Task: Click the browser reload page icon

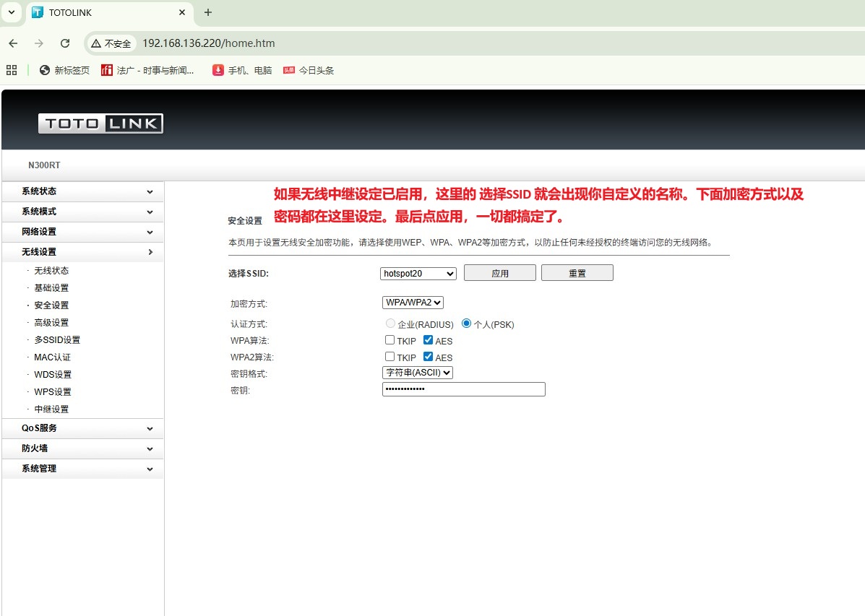Action: pos(65,43)
